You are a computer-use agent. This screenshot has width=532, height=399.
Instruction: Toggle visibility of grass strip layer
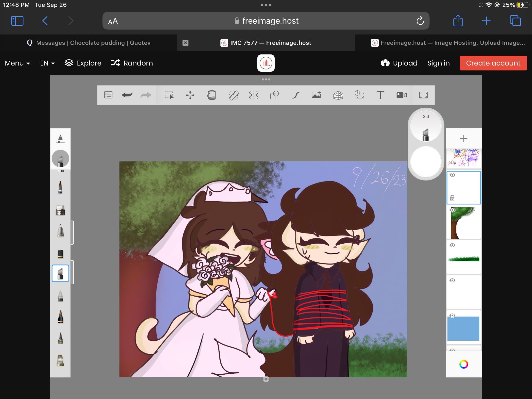click(x=452, y=245)
